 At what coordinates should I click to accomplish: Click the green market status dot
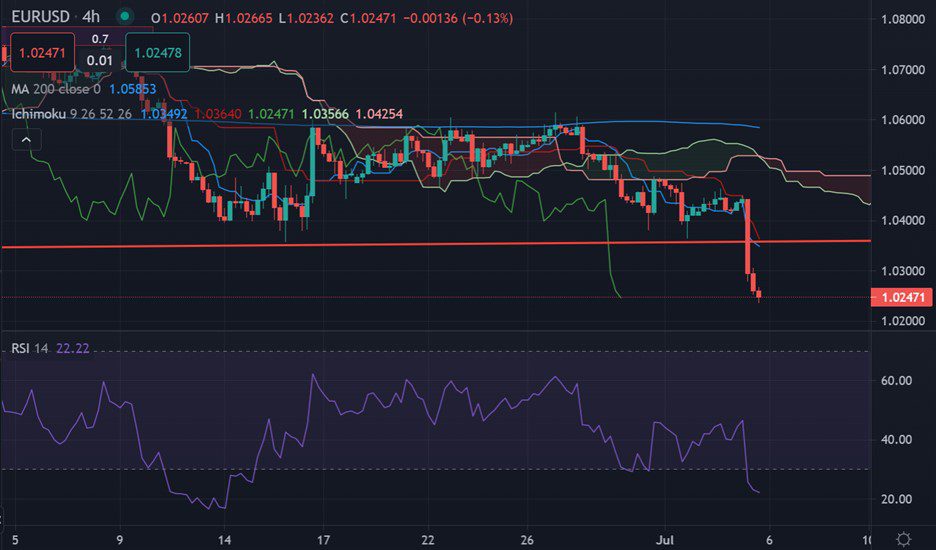pyautogui.click(x=124, y=18)
